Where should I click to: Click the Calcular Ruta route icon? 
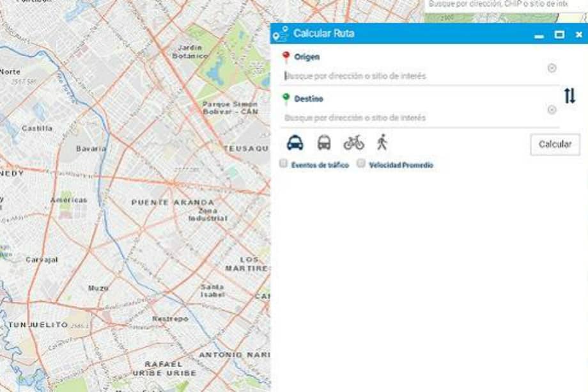coord(281,34)
